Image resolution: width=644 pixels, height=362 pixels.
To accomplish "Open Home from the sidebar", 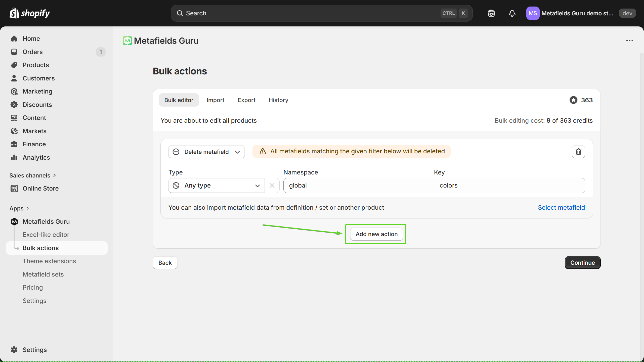I will (31, 38).
